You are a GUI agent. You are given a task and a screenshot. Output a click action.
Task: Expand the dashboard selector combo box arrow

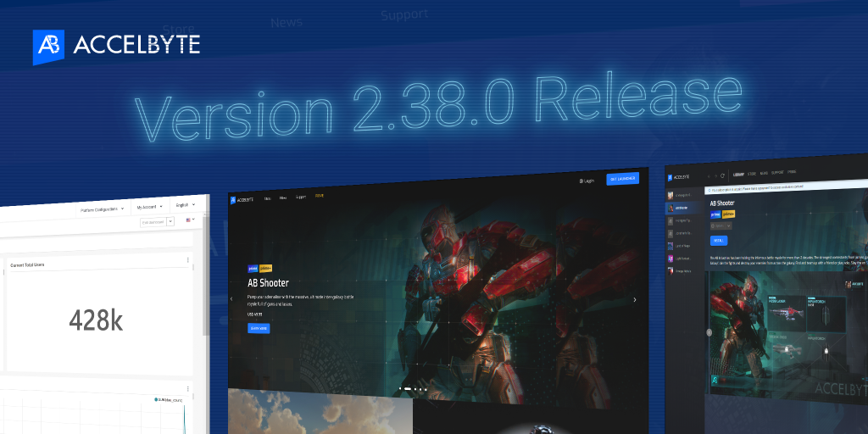(x=170, y=221)
